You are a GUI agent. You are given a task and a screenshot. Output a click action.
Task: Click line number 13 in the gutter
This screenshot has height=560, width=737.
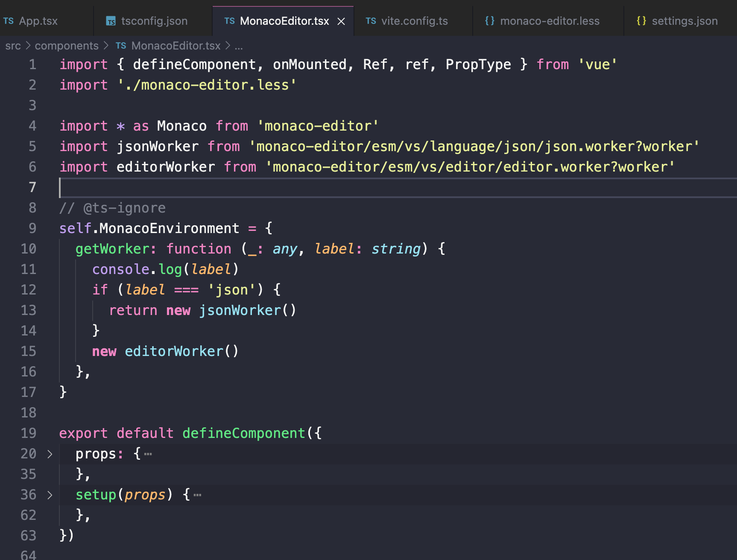[28, 310]
